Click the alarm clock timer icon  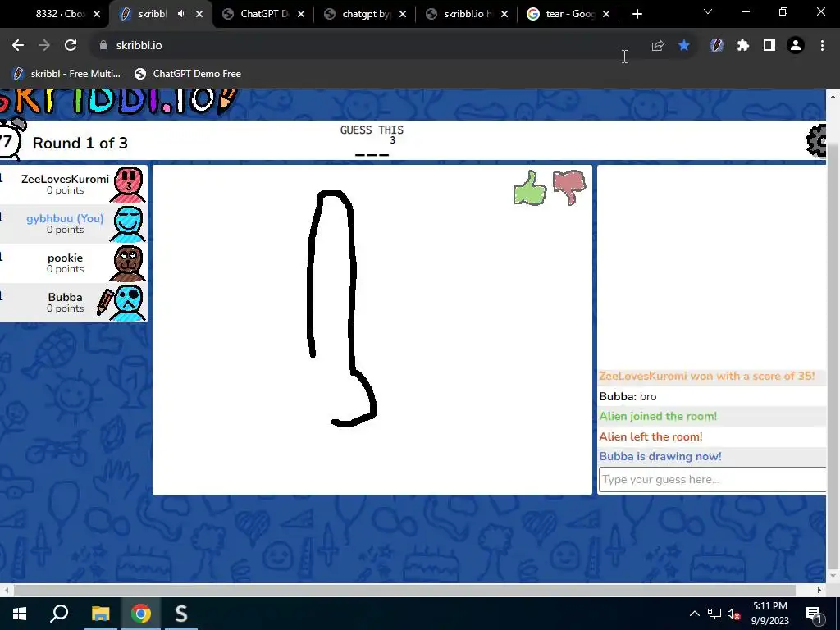coord(10,139)
